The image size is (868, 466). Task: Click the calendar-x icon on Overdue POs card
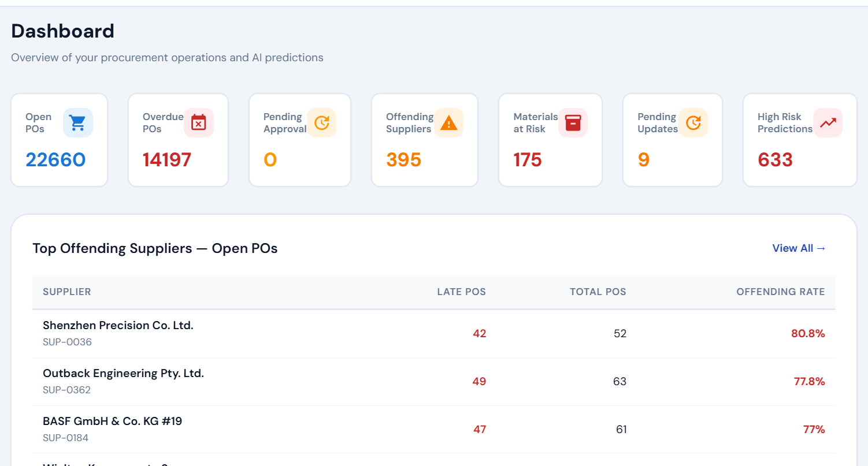point(199,122)
